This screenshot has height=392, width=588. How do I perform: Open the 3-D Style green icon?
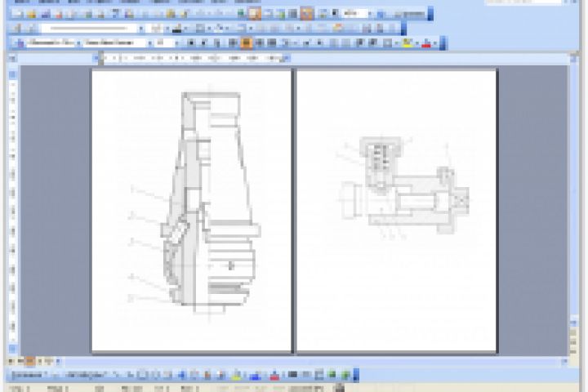345,375
